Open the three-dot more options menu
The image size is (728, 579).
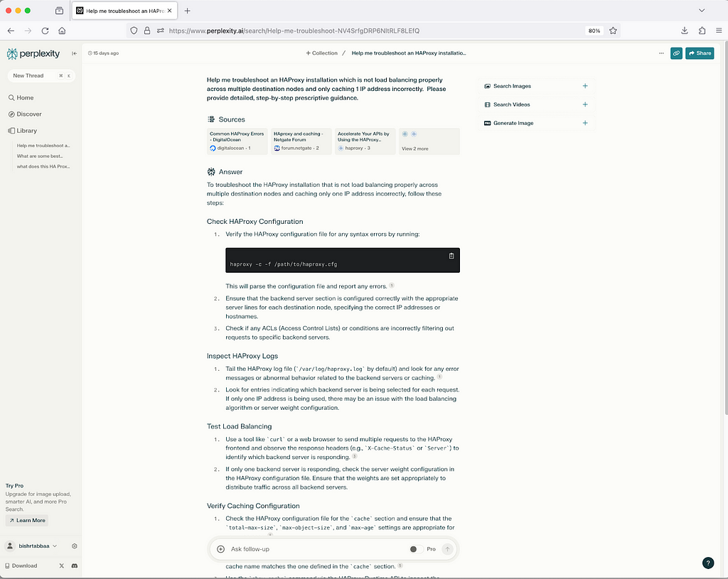661,53
